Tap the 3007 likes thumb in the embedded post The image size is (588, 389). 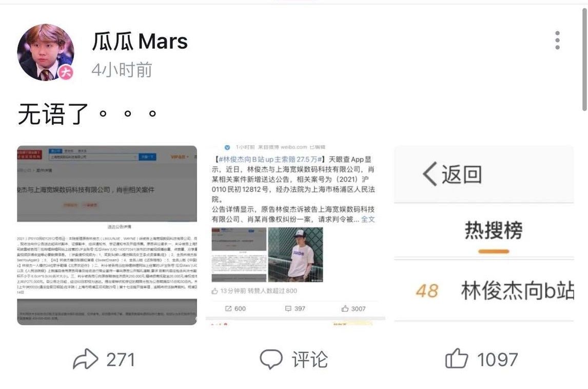pos(345,308)
